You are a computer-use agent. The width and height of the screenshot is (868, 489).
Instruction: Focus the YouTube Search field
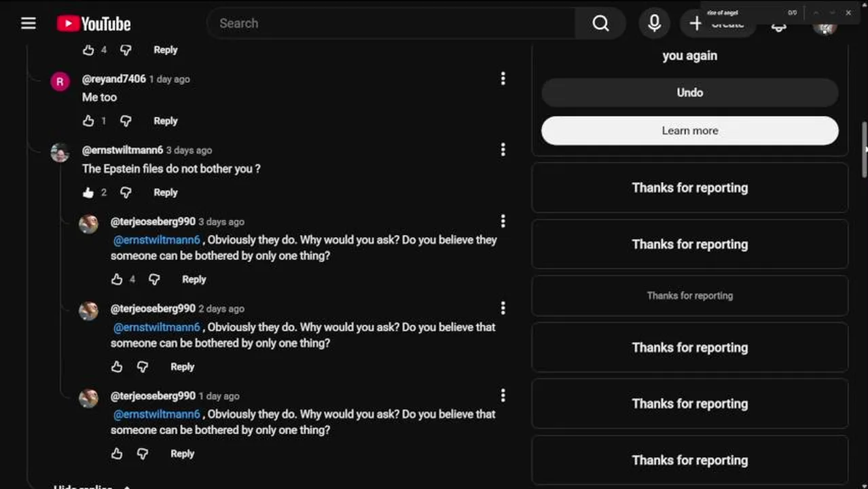(393, 24)
